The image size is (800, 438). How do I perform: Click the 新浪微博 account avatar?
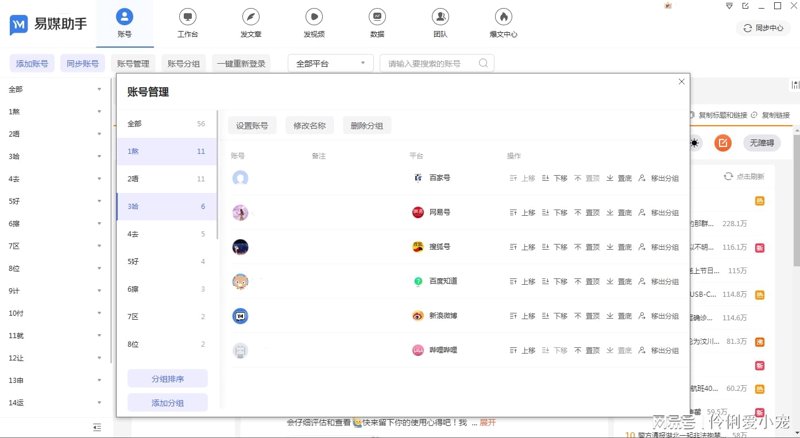coord(240,316)
